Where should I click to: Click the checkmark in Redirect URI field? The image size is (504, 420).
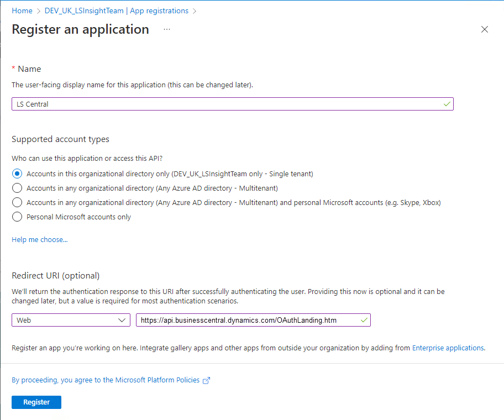click(364, 320)
